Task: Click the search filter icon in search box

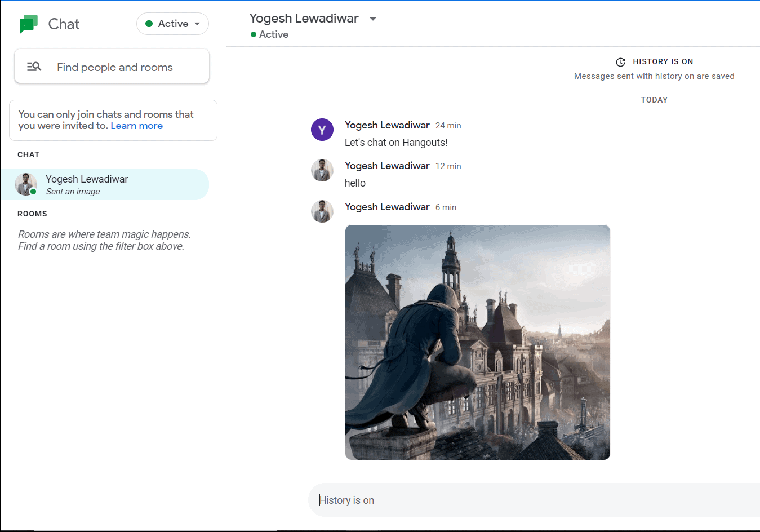Action: [x=34, y=66]
